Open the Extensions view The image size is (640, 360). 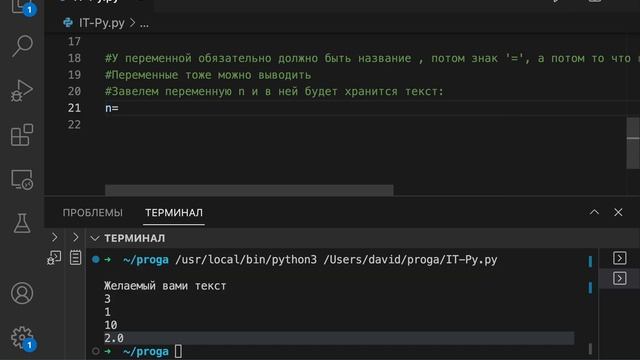coord(22,135)
